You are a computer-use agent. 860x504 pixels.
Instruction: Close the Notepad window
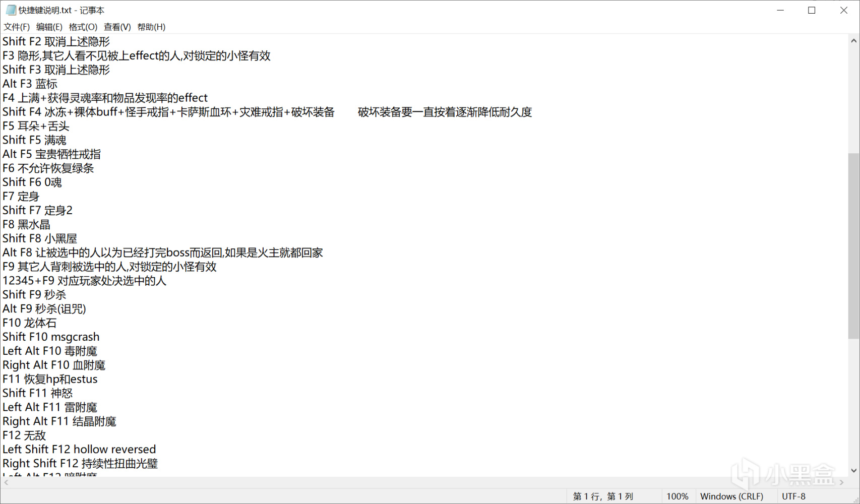[x=843, y=10]
